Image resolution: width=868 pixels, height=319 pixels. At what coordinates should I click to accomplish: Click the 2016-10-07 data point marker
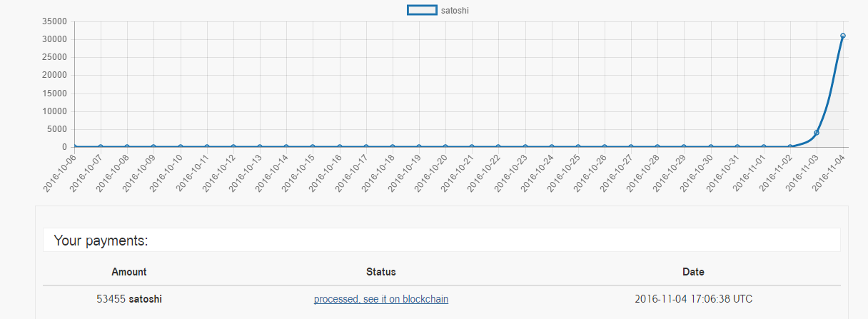[x=101, y=147]
